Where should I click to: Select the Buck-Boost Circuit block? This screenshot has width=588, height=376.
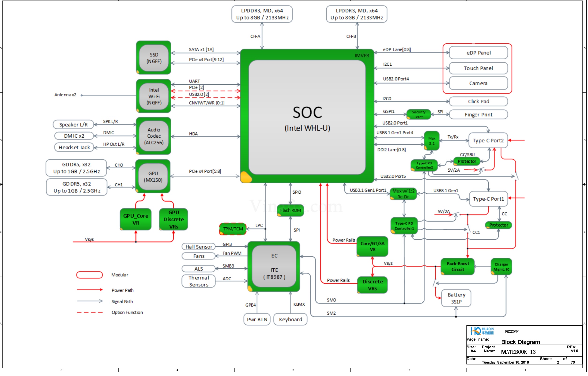point(458,267)
